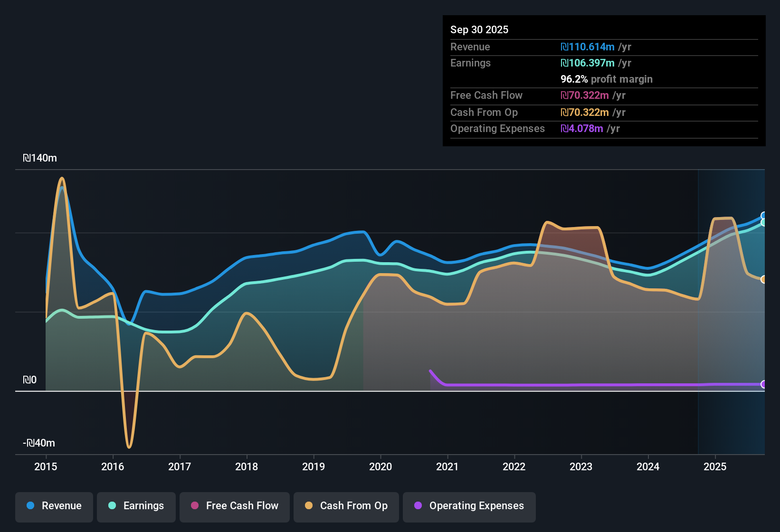Screen dimensions: 780x532
Task: Select the Sep 30 2025 tooltip header
Action: [x=479, y=29]
